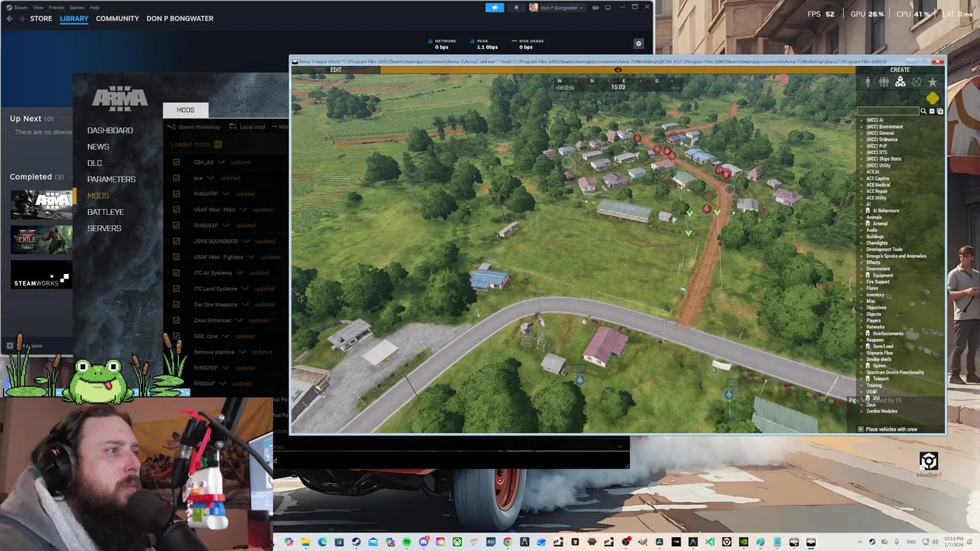Screen dimensions: 980x551
Task: Expand the Reinforcements category
Action: (861, 334)
